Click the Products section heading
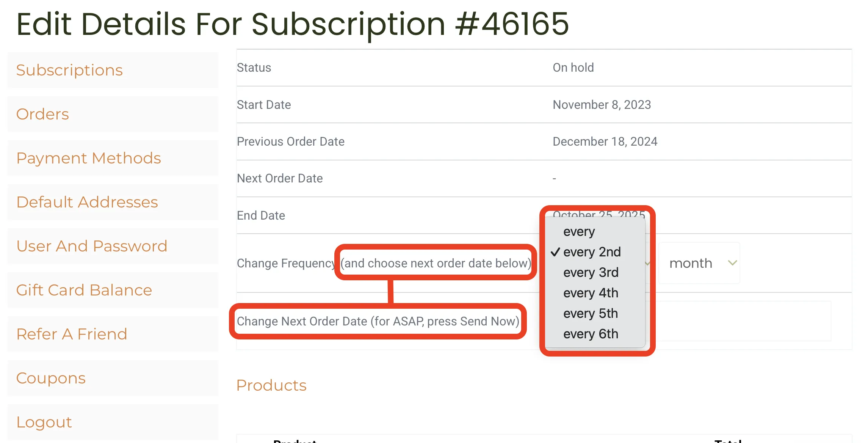 click(x=271, y=385)
